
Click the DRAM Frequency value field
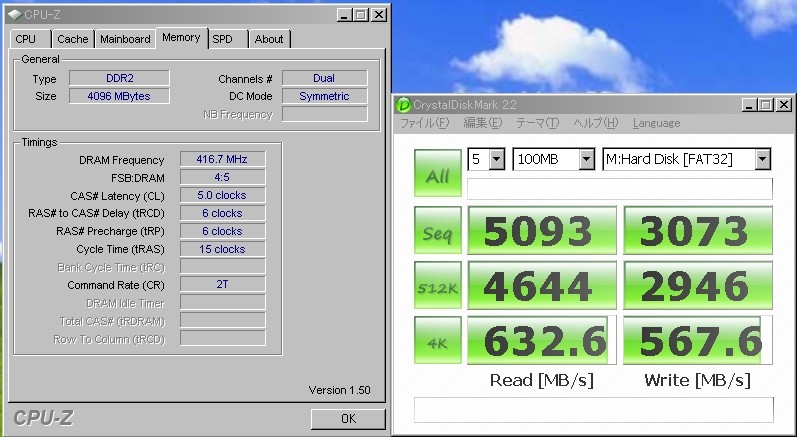point(222,159)
